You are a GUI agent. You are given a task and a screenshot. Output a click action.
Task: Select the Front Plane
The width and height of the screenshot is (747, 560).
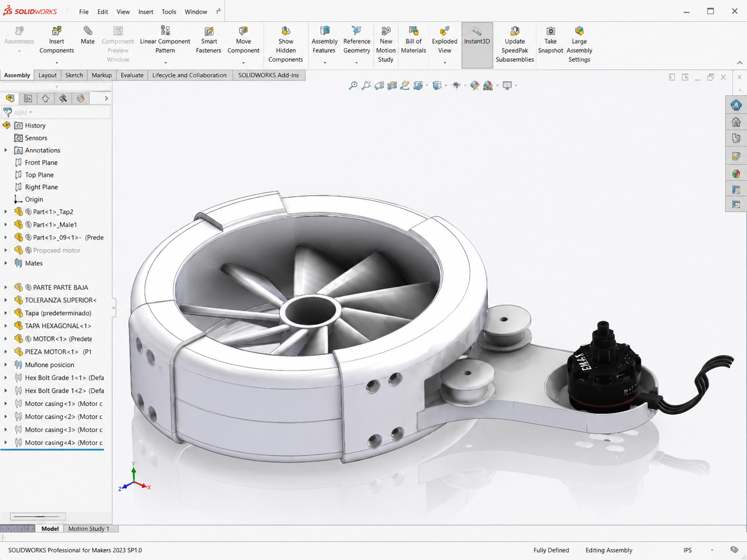point(41,162)
